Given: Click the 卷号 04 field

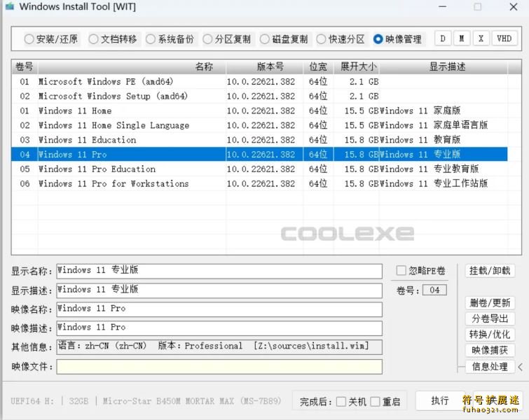Looking at the screenshot, I should (434, 290).
